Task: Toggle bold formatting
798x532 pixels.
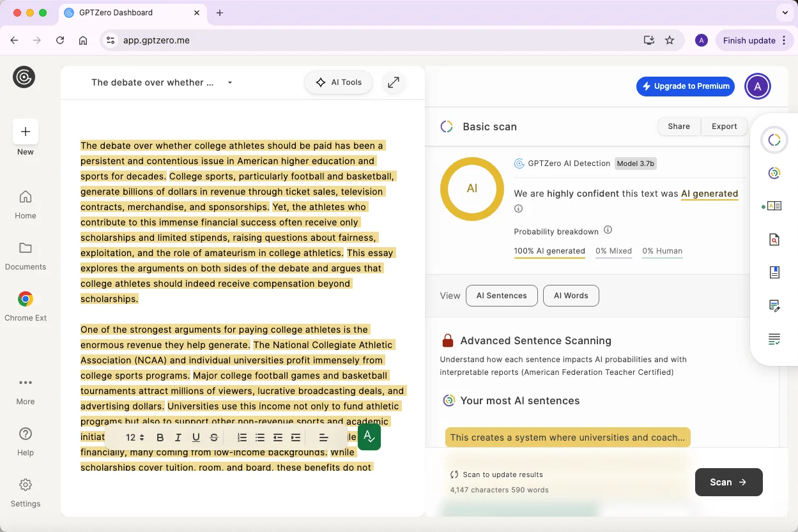Action: tap(160, 437)
